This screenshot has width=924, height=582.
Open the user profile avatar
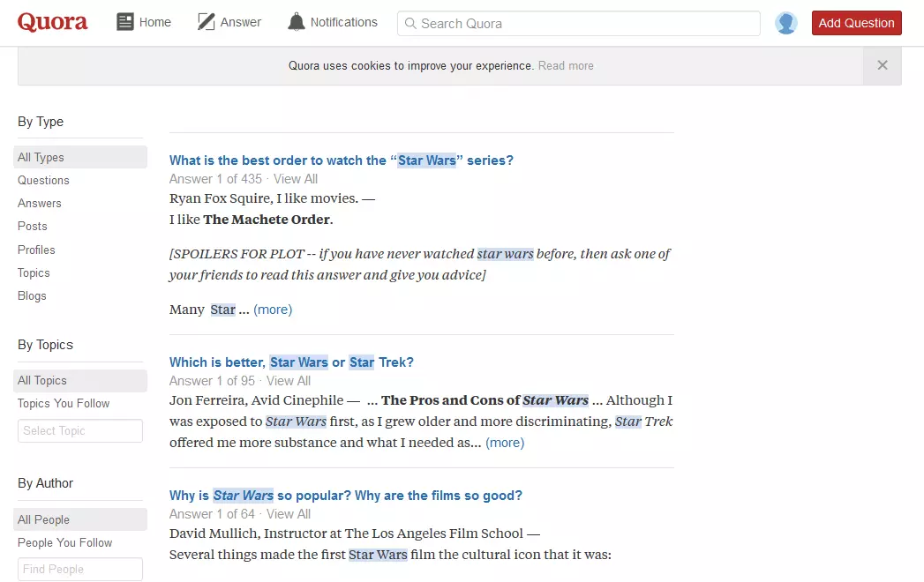pos(785,23)
